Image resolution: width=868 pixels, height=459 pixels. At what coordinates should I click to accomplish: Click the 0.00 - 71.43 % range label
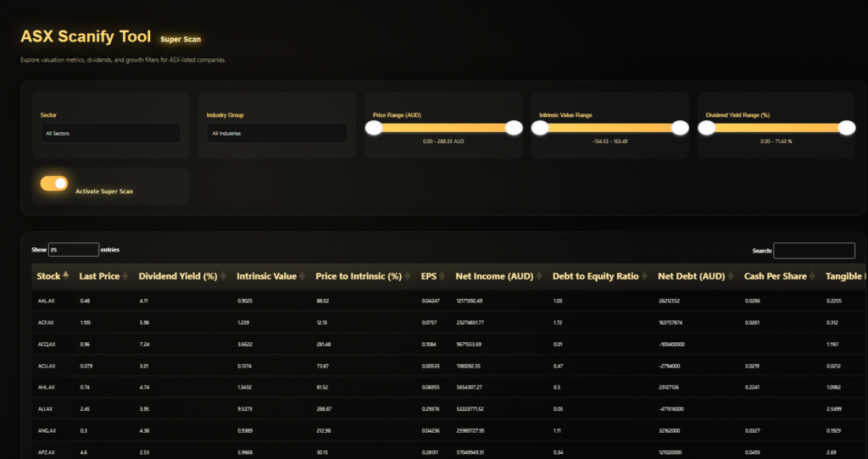776,141
